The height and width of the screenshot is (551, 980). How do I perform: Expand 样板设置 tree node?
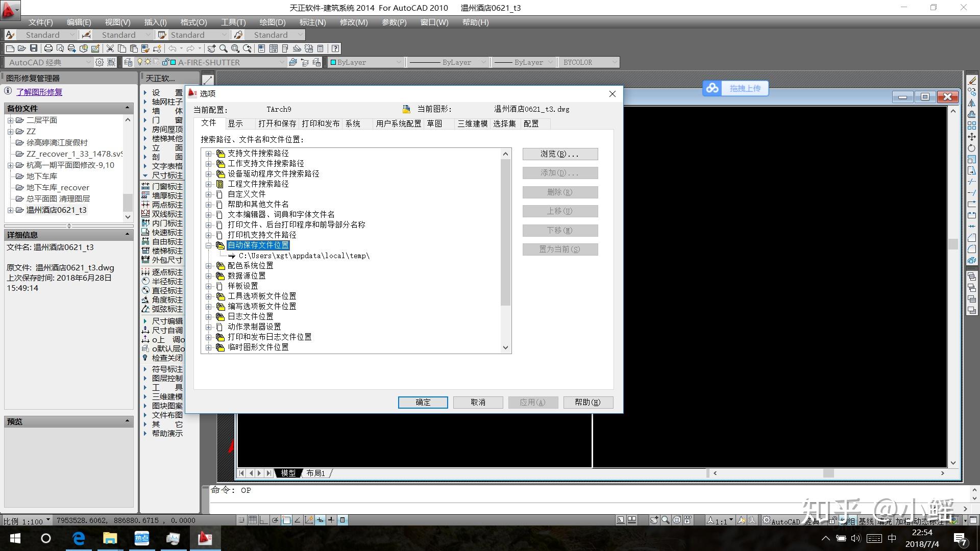tap(208, 286)
